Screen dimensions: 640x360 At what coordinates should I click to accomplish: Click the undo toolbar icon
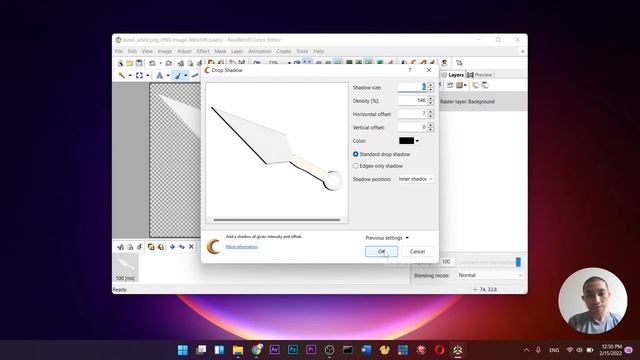point(152,63)
